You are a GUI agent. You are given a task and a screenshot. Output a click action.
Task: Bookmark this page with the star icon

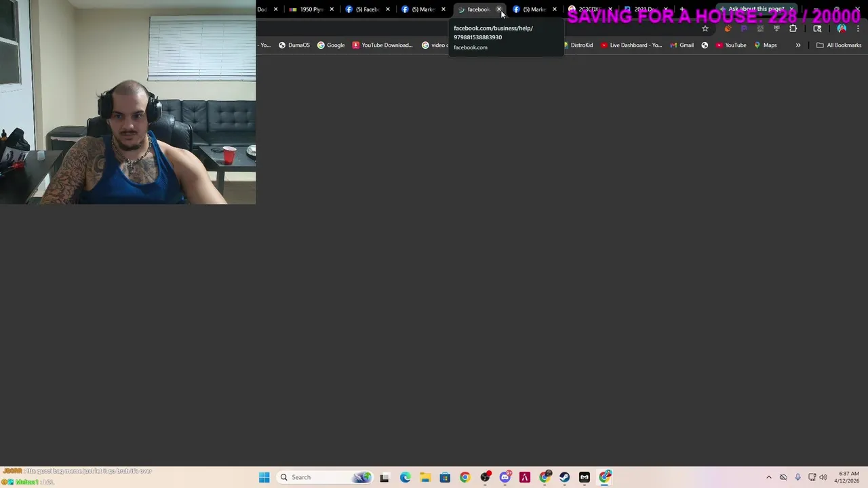705,28
